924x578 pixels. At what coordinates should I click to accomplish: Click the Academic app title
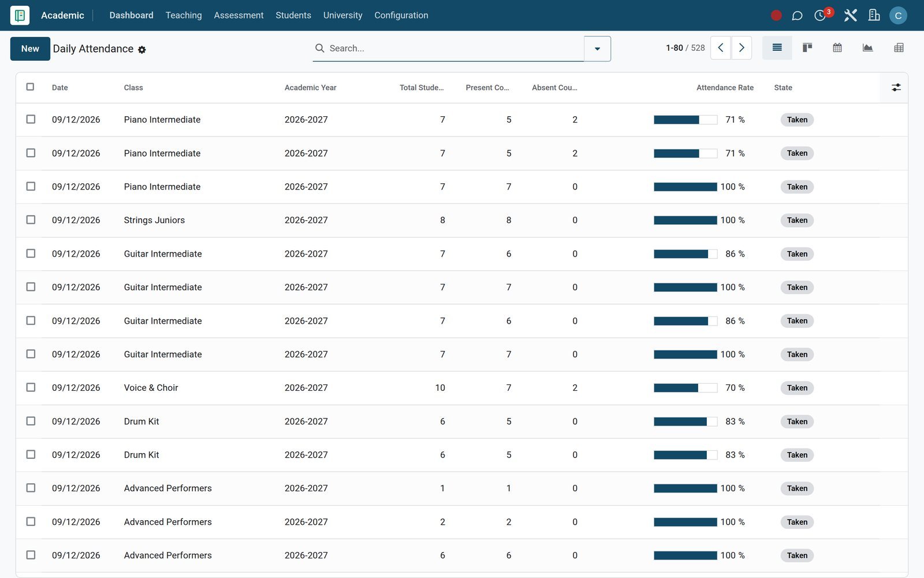[x=62, y=16]
